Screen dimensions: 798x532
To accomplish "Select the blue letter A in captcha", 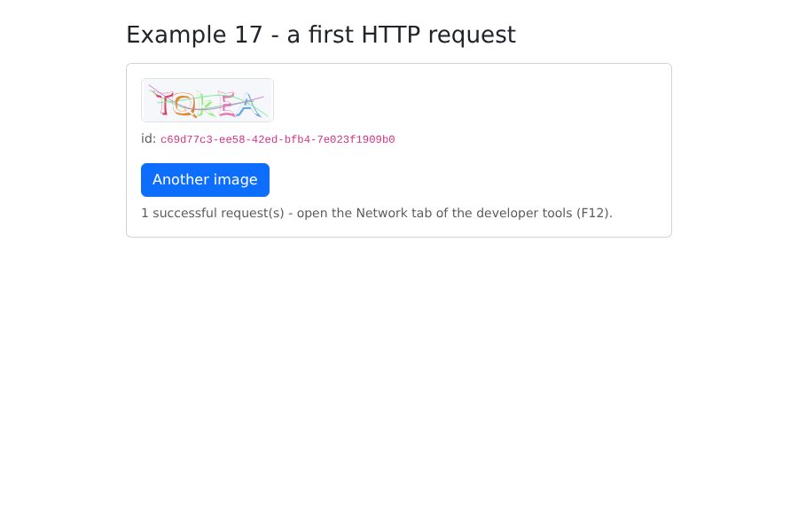I will 248,105.
